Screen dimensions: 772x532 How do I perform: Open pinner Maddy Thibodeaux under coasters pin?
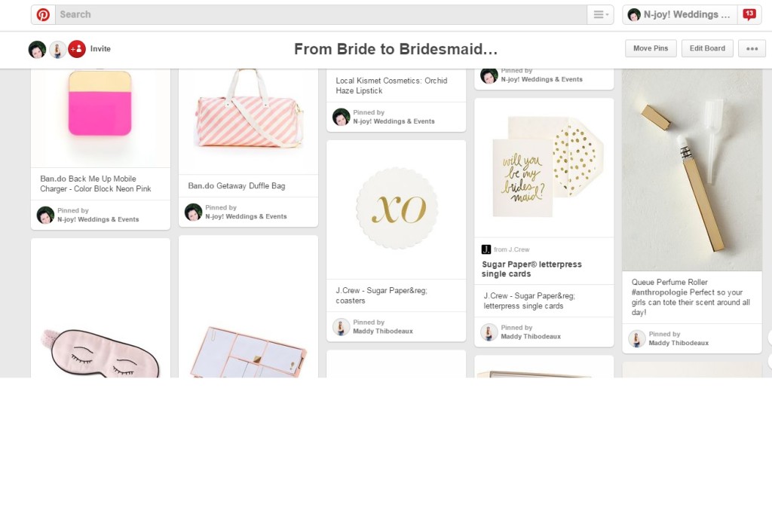point(383,332)
